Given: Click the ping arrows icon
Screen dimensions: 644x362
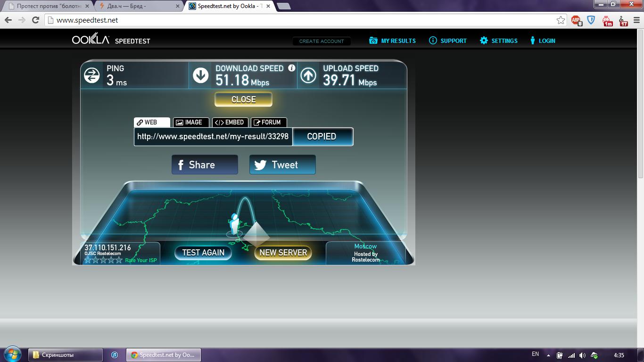Looking at the screenshot, I should click(x=92, y=75).
